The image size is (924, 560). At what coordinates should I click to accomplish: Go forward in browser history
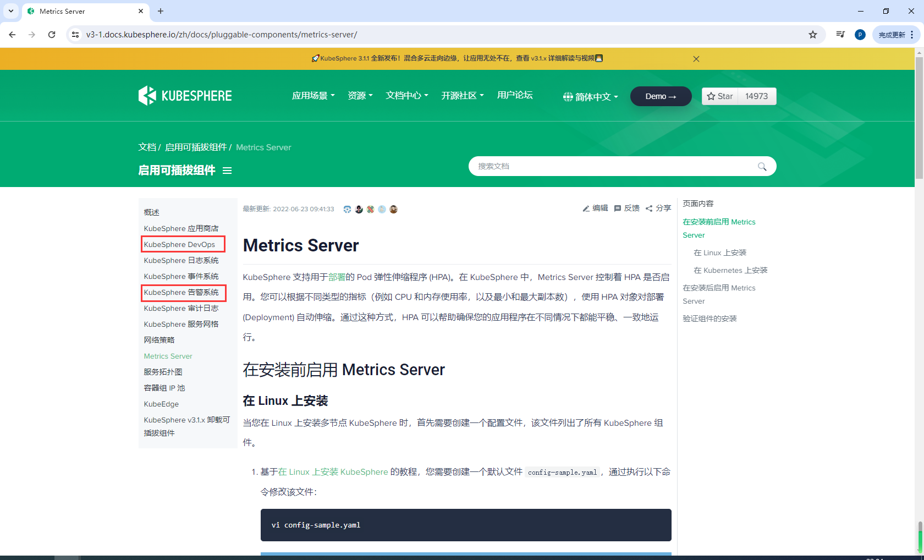32,35
